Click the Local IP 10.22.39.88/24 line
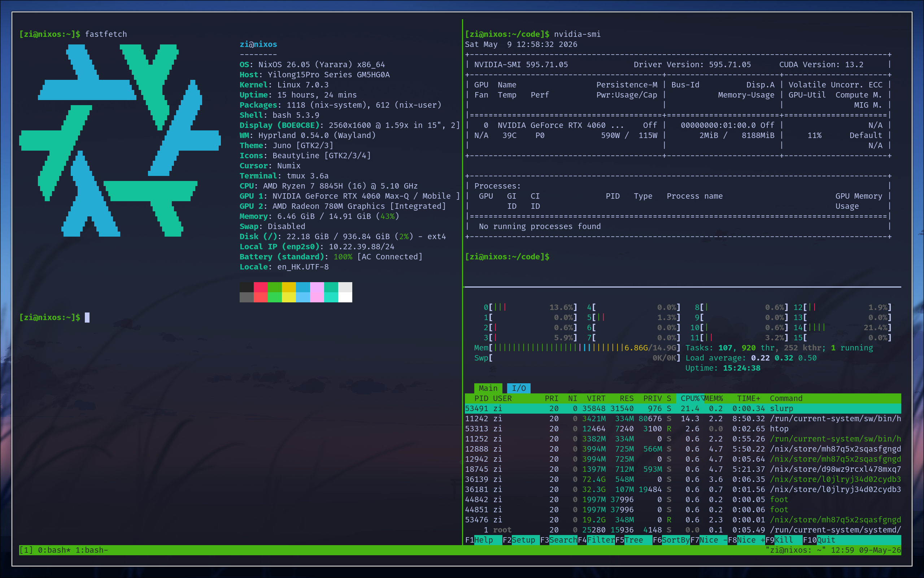This screenshot has width=924, height=578. click(x=317, y=247)
